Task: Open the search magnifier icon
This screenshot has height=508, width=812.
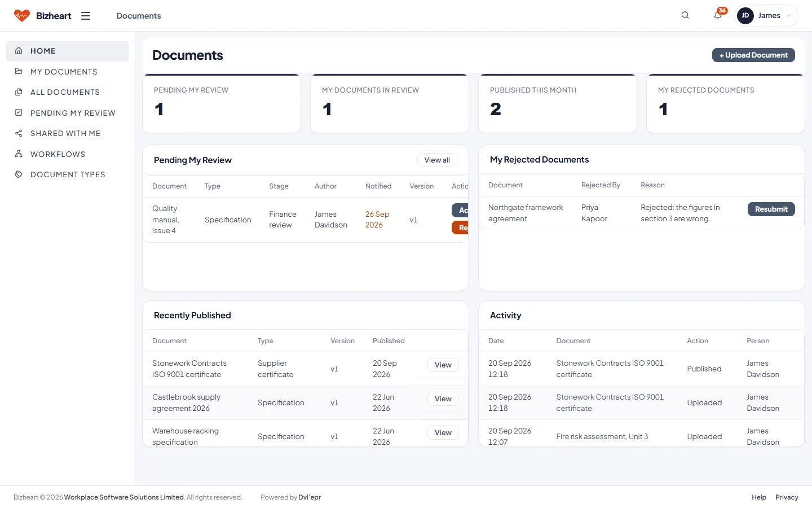Action: [685, 15]
